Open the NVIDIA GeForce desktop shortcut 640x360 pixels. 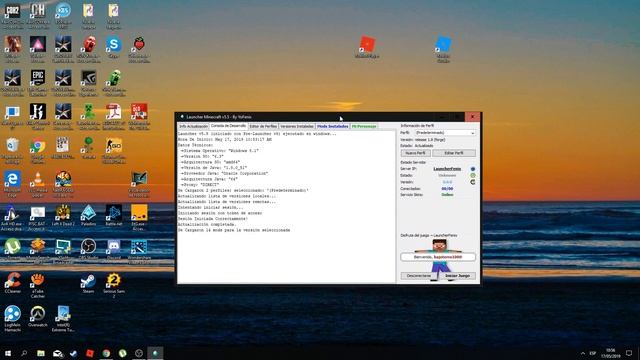coord(89,83)
